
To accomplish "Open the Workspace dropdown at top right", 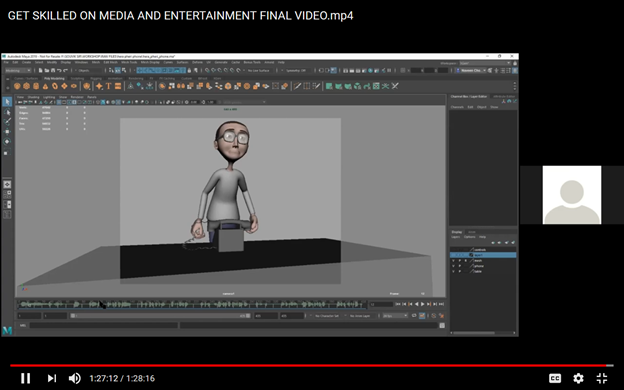I will click(485, 63).
